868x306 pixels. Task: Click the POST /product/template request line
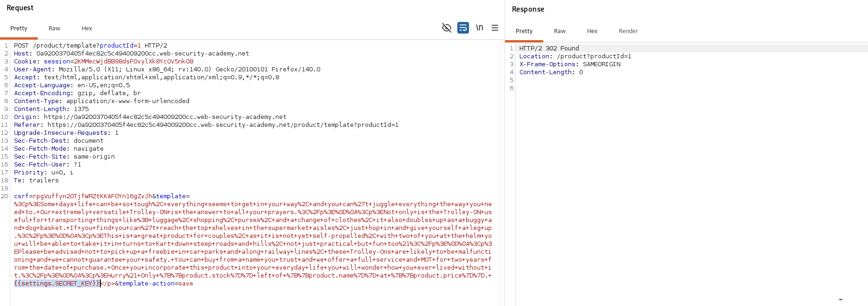(91, 46)
